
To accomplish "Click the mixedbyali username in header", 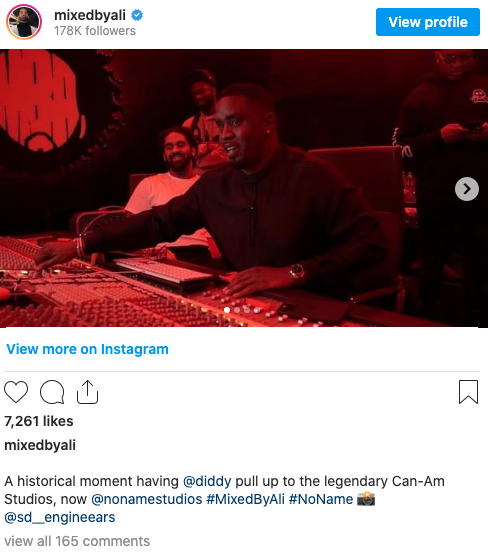I will pyautogui.click(x=90, y=15).
